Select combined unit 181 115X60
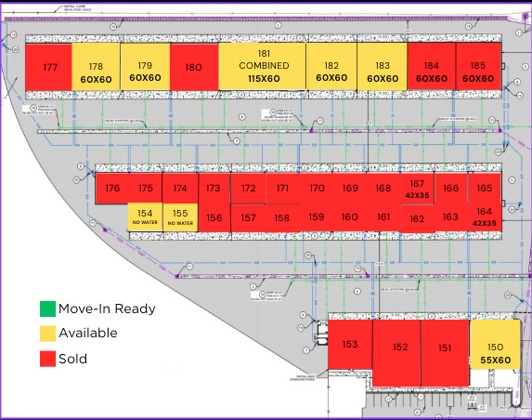The height and width of the screenshot is (420, 532). 262,66
